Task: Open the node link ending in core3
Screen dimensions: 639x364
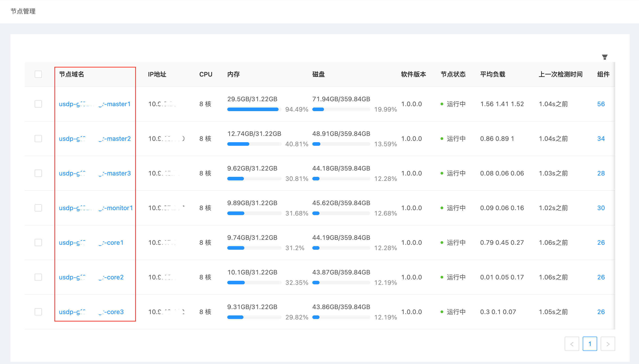Action: pyautogui.click(x=91, y=312)
